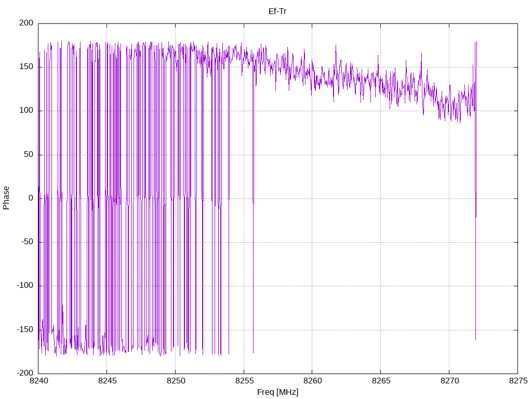Click the x-axis tick label 8245
The width and height of the screenshot is (532, 399).
click(107, 381)
